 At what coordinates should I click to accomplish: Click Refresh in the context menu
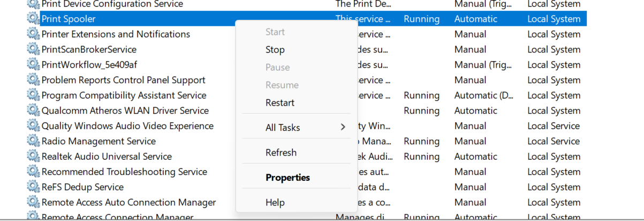pos(281,152)
